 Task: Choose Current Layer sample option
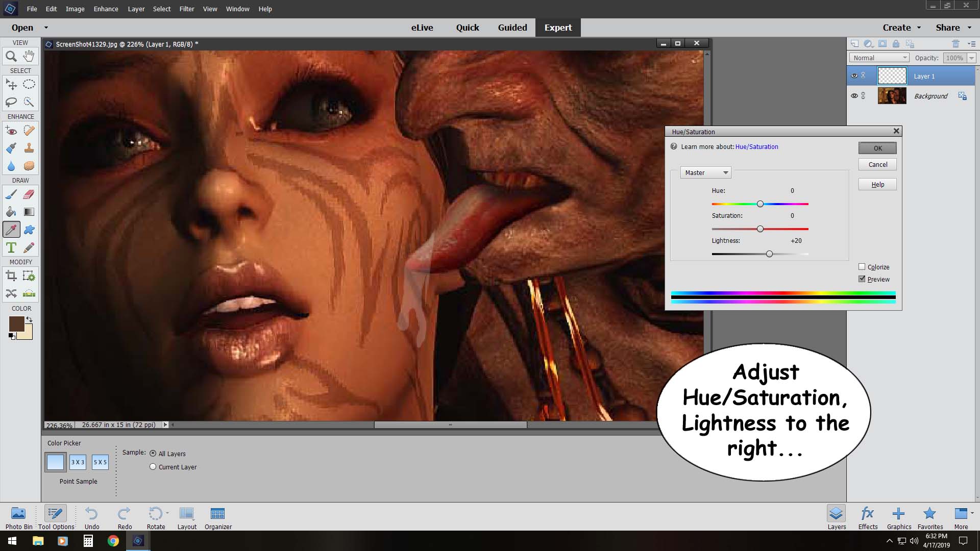(x=153, y=467)
